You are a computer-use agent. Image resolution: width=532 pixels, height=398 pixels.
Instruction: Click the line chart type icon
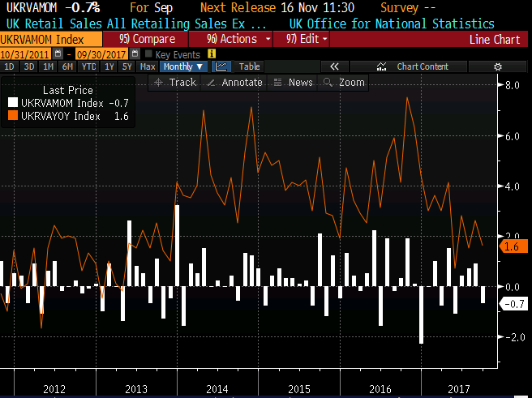pos(221,66)
